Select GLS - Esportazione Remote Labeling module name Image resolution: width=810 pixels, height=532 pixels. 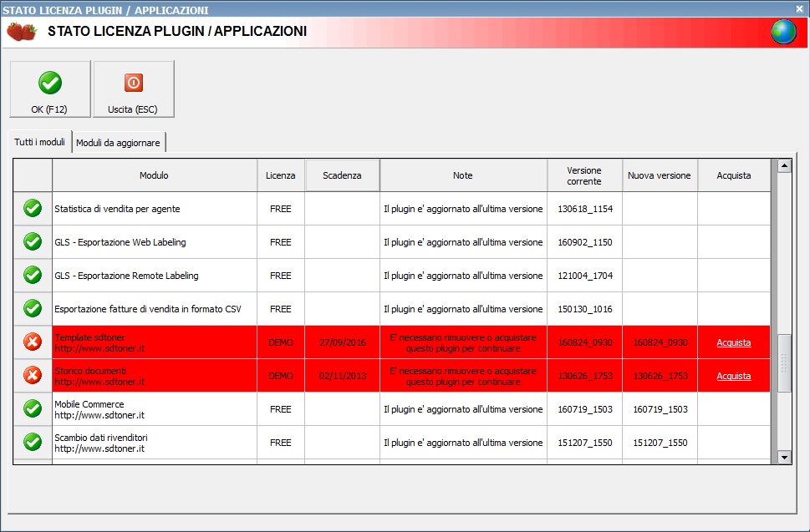(x=126, y=276)
